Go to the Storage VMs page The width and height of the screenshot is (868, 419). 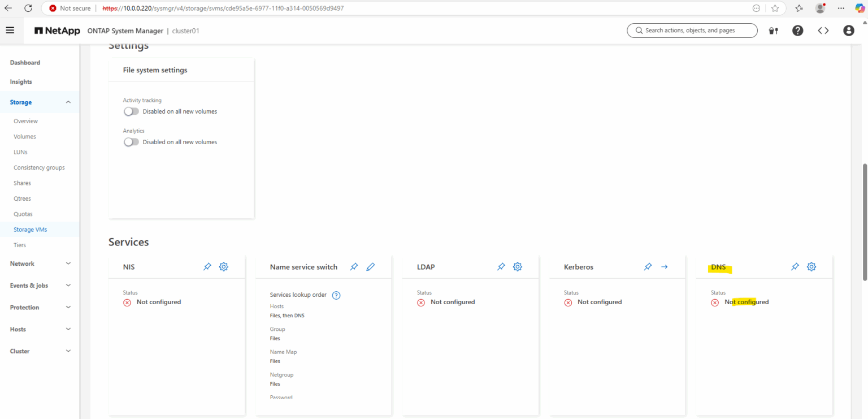tap(30, 229)
